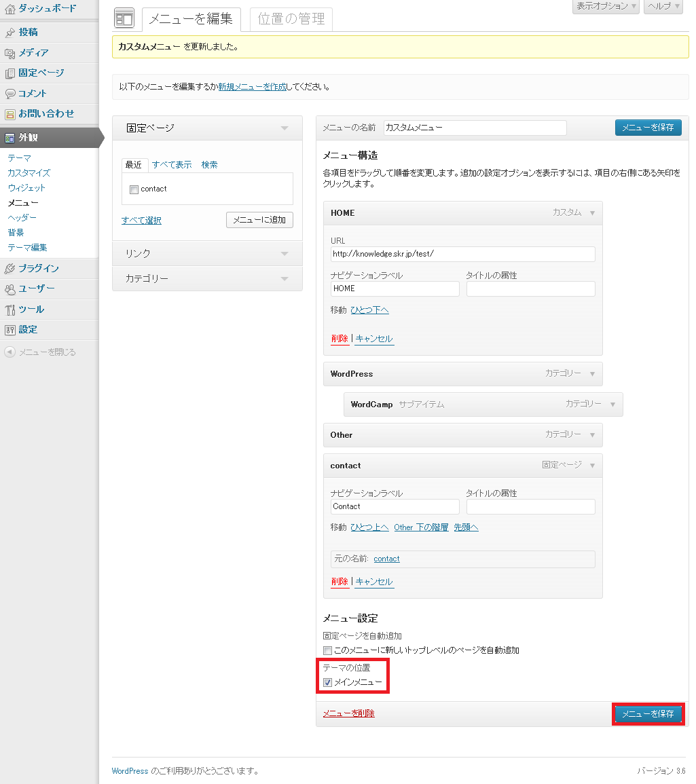Uncheck the メインメニュー theme location checkbox

328,682
